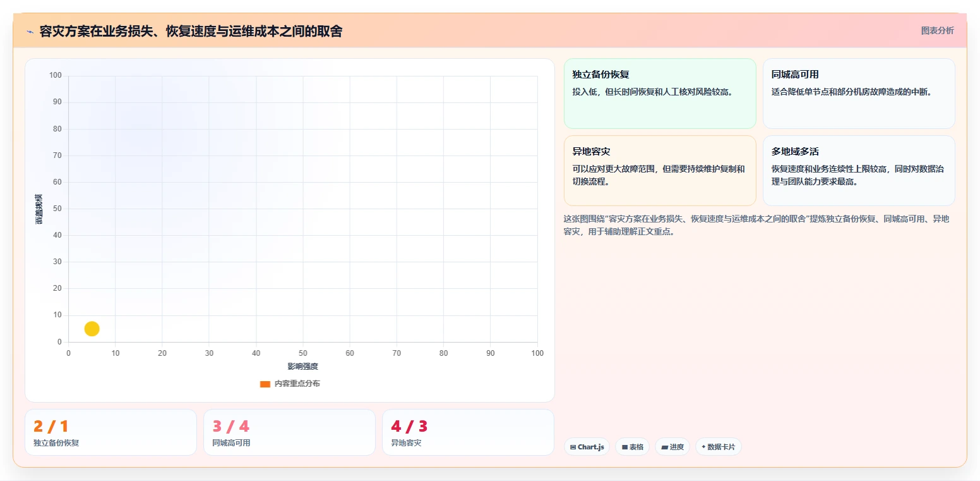Open the 异地容灾 info card
This screenshot has width=980, height=481.
[660, 171]
